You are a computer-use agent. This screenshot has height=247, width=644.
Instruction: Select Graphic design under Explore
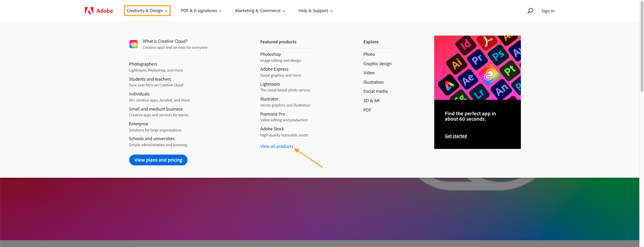[378, 64]
